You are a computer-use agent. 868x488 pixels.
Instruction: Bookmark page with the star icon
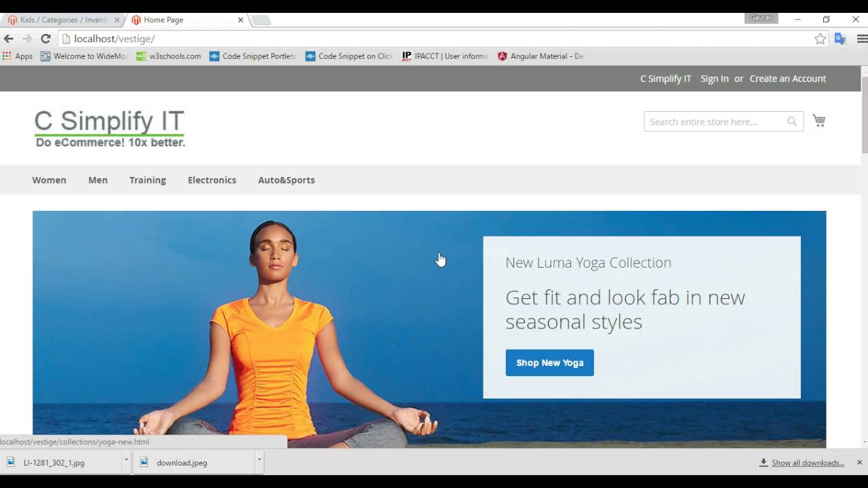[x=821, y=39]
